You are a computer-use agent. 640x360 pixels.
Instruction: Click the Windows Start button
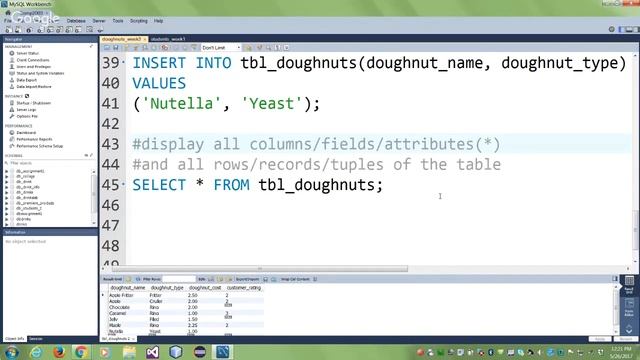[x=11, y=352]
